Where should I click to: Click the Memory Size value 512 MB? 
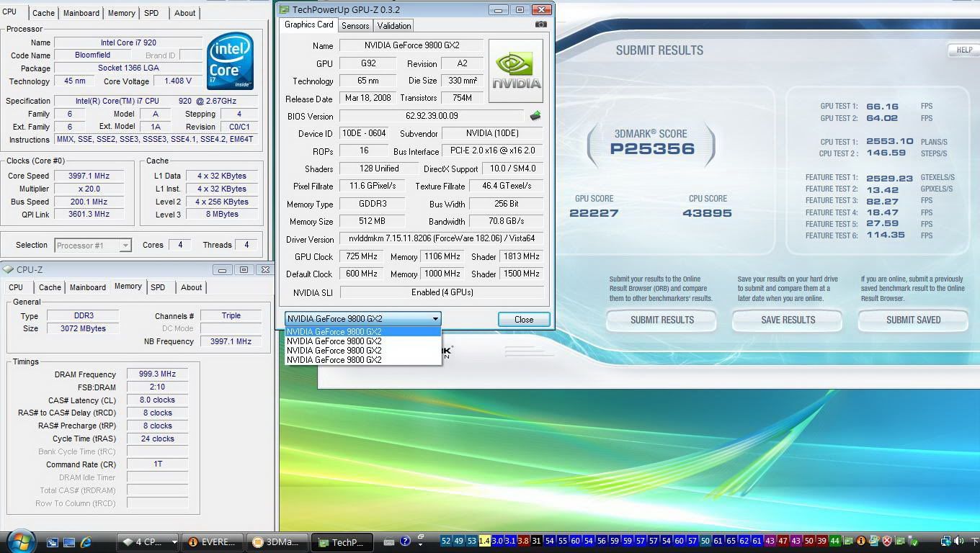[x=372, y=221]
